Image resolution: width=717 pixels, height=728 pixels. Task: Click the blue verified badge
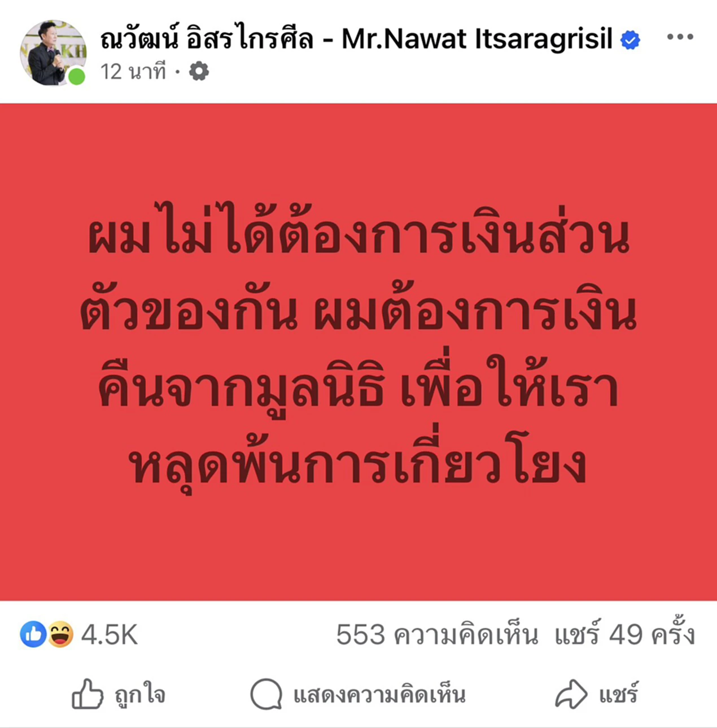pyautogui.click(x=630, y=40)
